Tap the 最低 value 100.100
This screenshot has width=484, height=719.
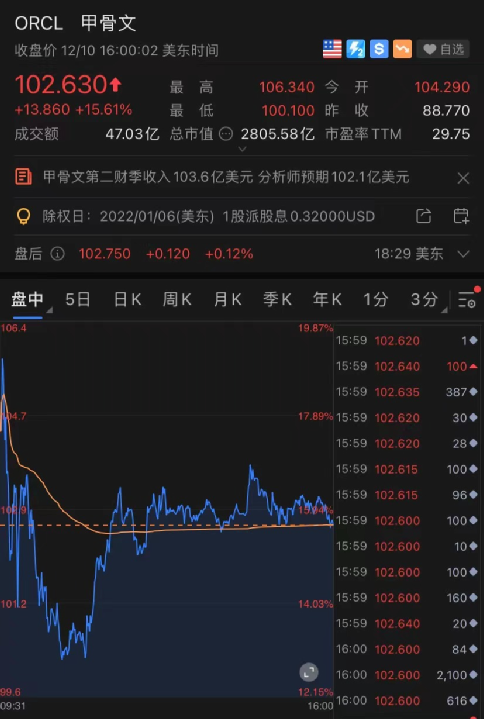[x=288, y=111]
